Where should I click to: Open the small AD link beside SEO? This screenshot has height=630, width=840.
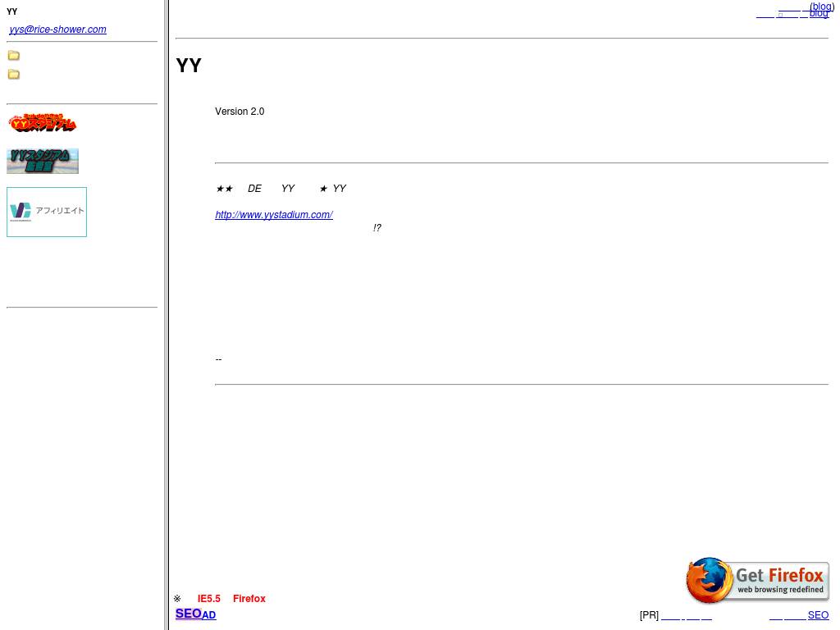click(x=209, y=615)
